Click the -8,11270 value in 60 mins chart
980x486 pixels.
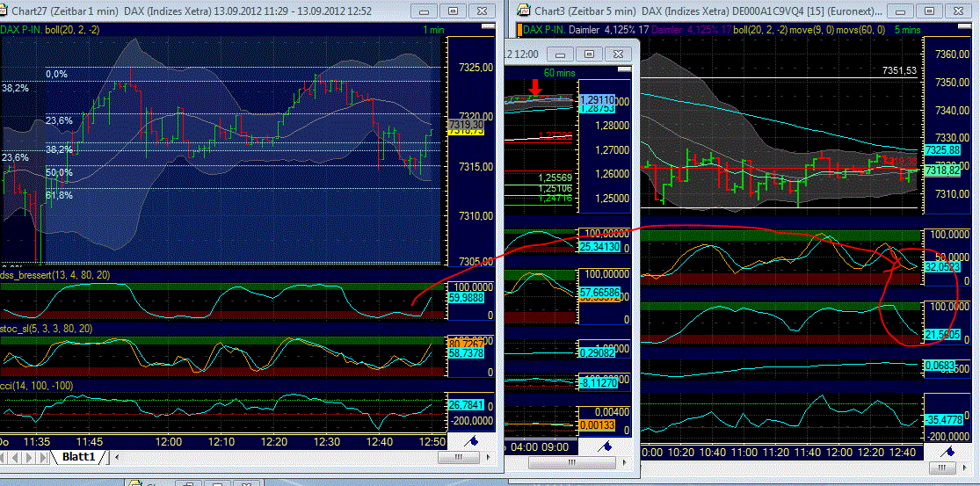tap(598, 383)
